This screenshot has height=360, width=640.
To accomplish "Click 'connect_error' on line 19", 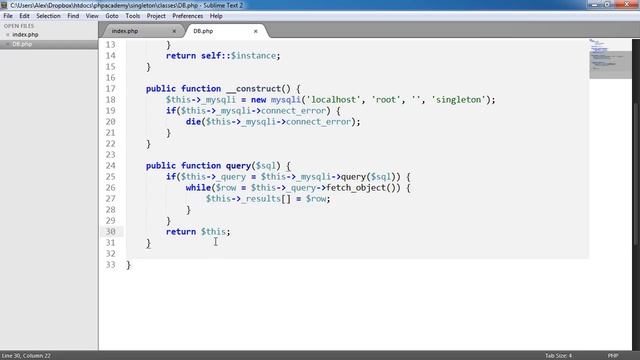I will pyautogui.click(x=293, y=111).
